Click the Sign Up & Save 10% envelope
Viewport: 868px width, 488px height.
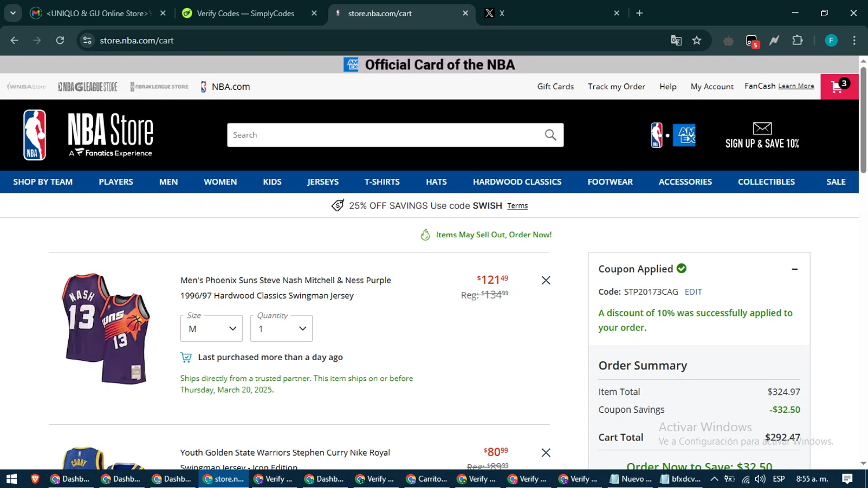tap(762, 135)
